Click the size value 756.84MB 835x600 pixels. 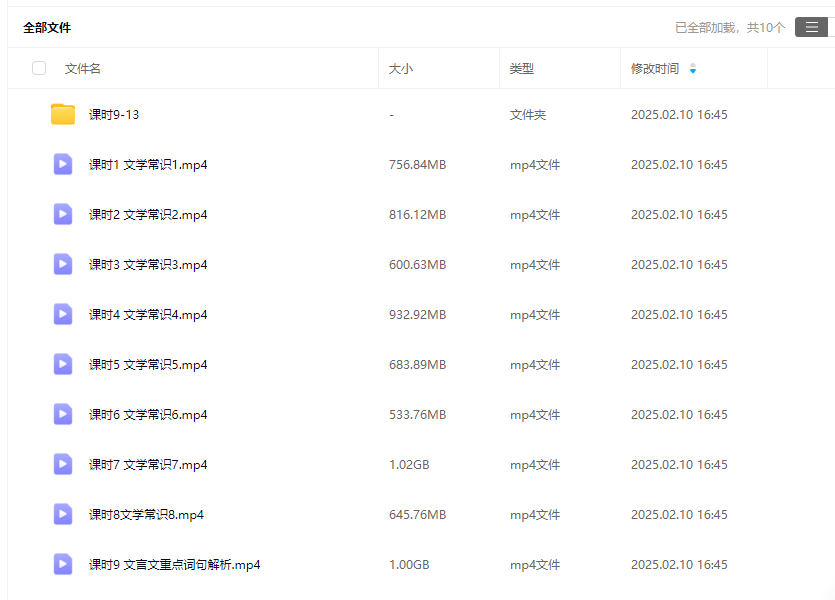click(x=418, y=165)
